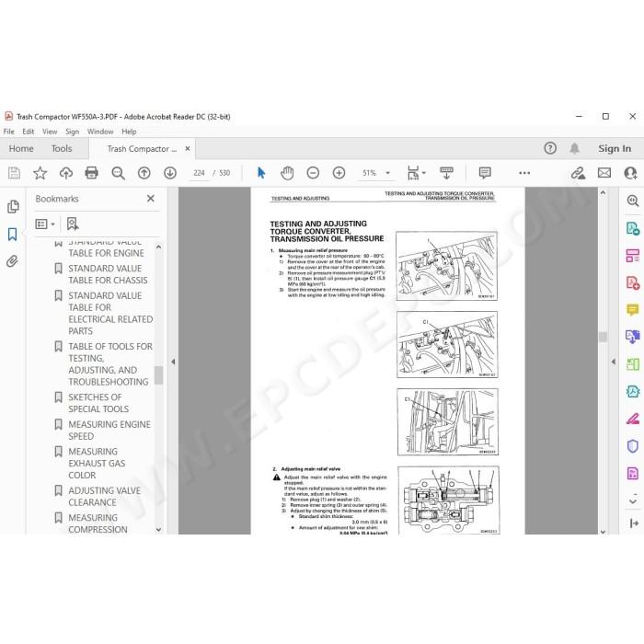Collapse the left navigation pane arrow
644x644 pixels.
[173, 362]
